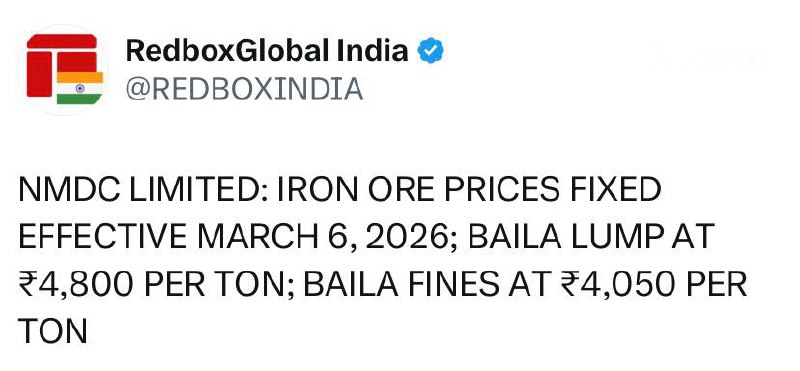Click the rupee symbol before 4,800

pos(26,285)
